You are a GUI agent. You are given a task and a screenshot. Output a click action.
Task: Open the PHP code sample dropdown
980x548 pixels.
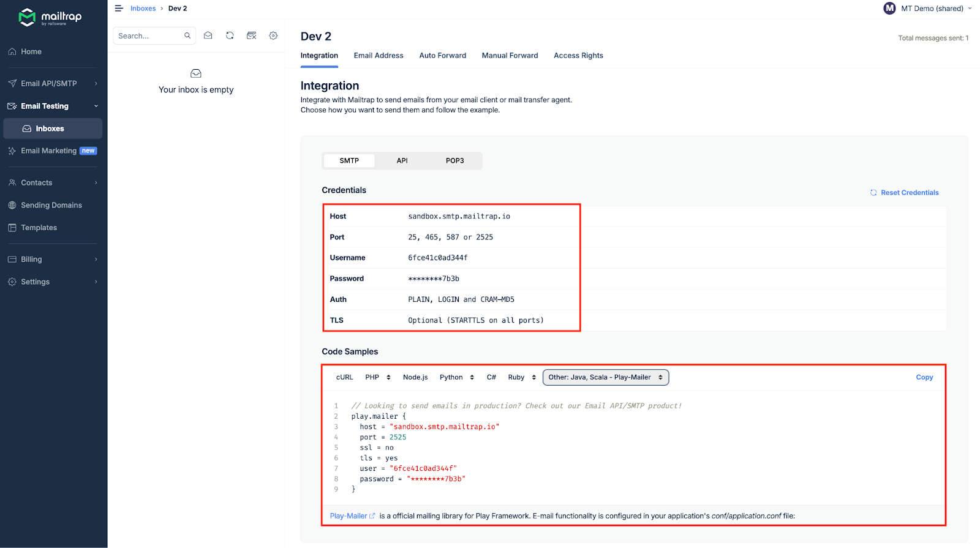378,377
